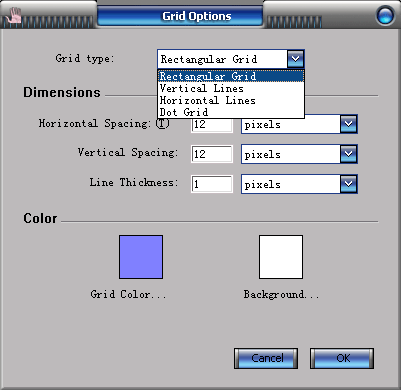
Task: Open Horizontal Spacing units dropdown
Action: coord(349,124)
